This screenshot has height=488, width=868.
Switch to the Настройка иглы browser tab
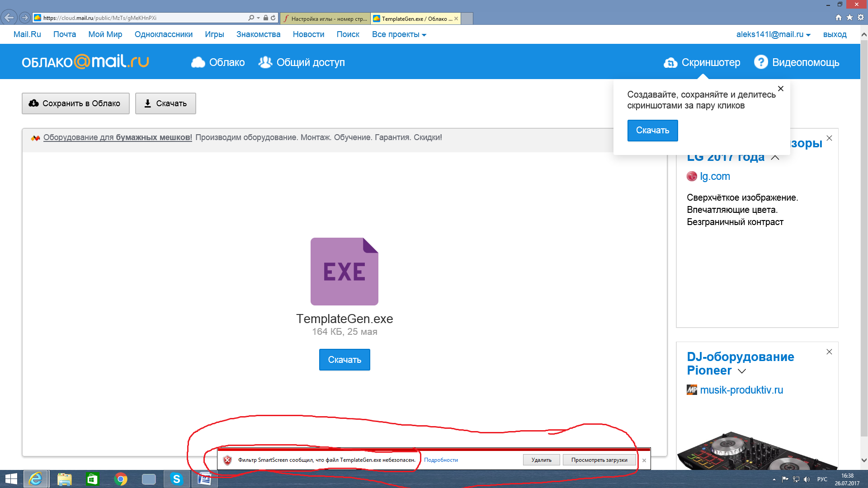pyautogui.click(x=325, y=19)
